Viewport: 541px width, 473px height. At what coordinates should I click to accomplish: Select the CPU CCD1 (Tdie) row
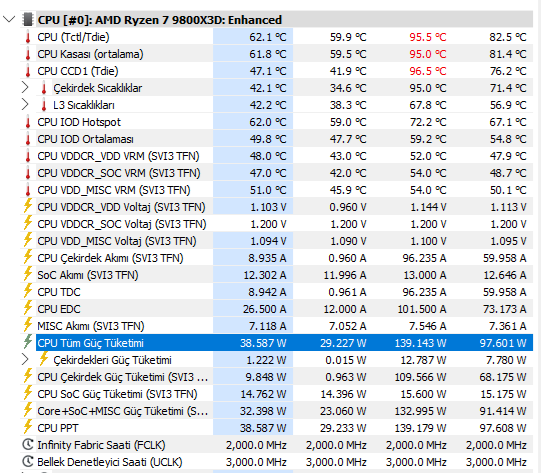pos(277,71)
